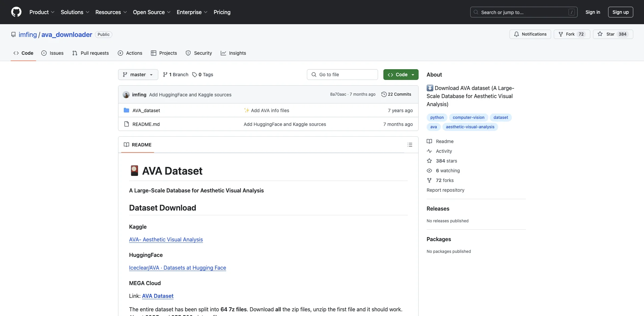Image resolution: width=644 pixels, height=316 pixels.
Task: Open the Pull requests tab
Action: [91, 53]
